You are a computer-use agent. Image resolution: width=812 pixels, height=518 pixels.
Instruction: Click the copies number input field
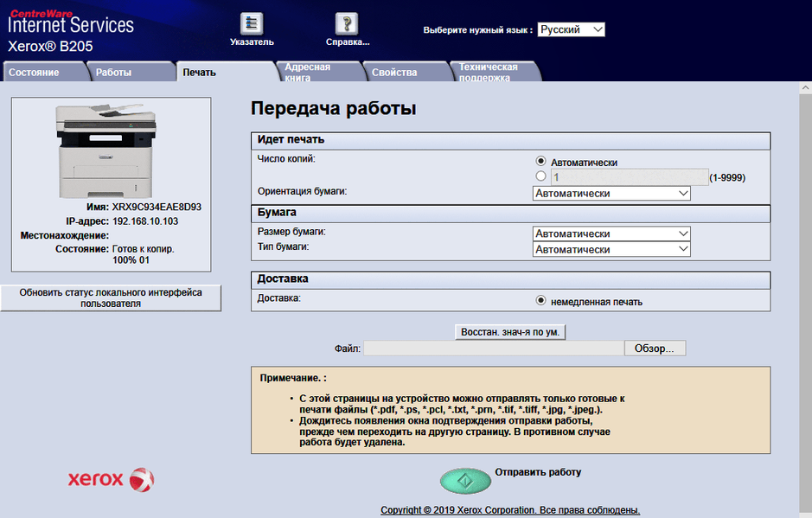(630, 177)
